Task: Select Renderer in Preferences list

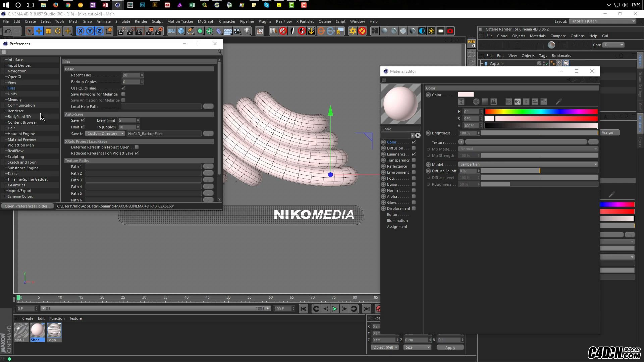Action: 16,111
